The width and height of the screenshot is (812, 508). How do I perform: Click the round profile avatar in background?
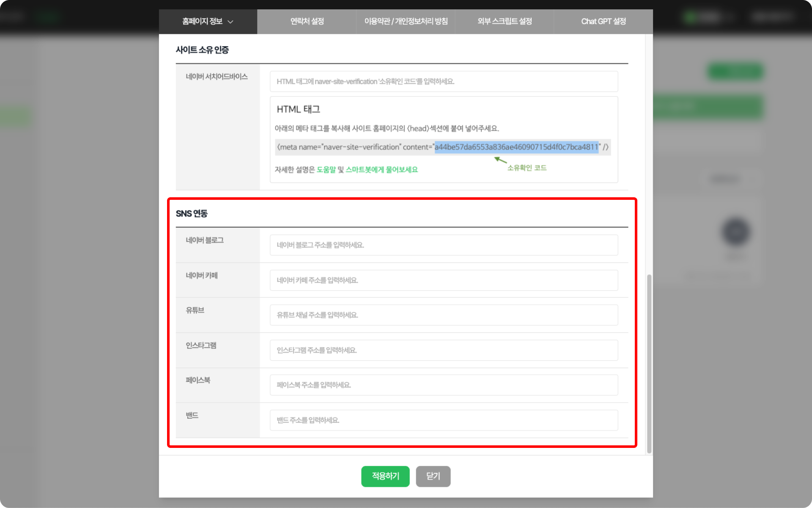coord(736,232)
